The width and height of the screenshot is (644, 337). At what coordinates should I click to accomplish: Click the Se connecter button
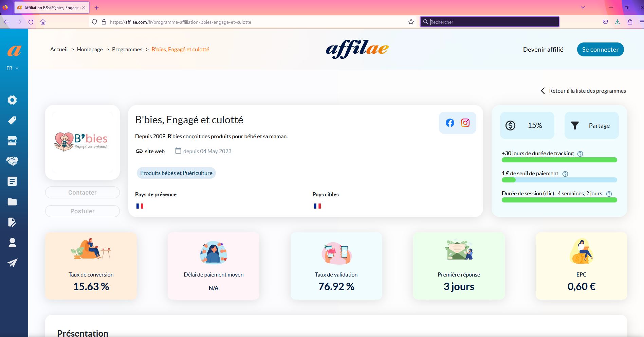click(600, 50)
